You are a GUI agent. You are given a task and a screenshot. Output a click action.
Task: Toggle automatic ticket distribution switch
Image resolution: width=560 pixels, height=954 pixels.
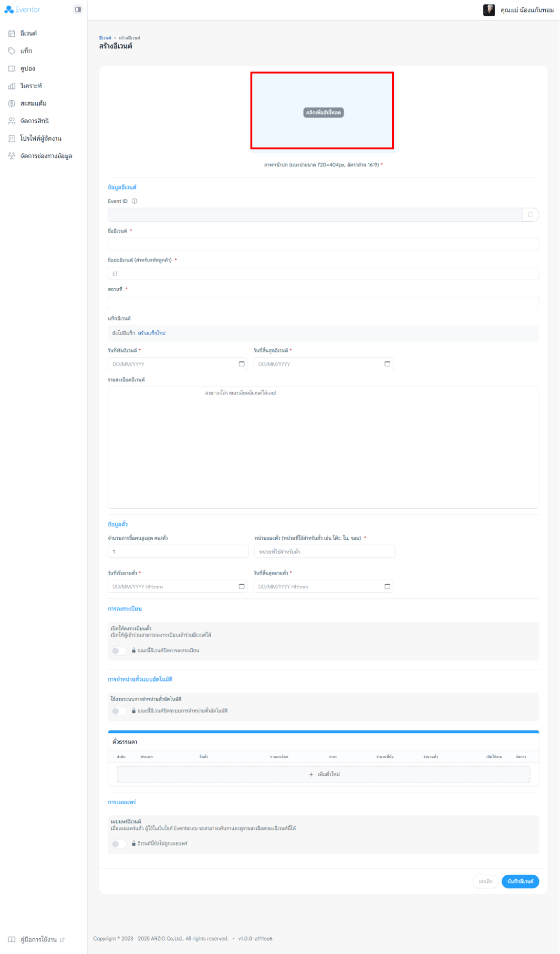119,711
